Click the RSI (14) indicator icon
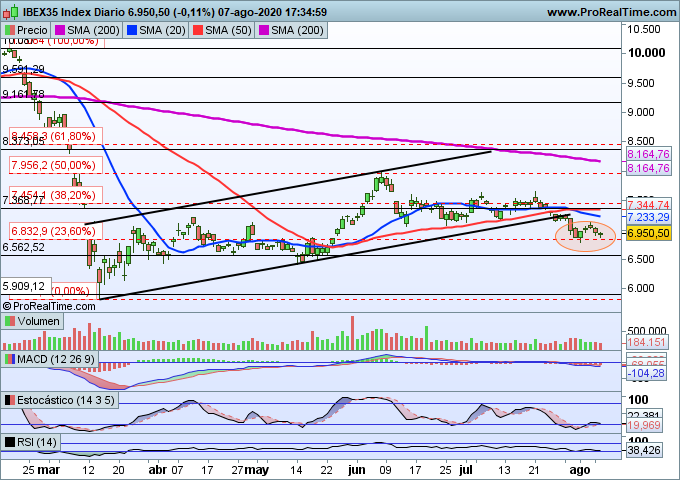This screenshot has width=680, height=480. tap(11, 442)
